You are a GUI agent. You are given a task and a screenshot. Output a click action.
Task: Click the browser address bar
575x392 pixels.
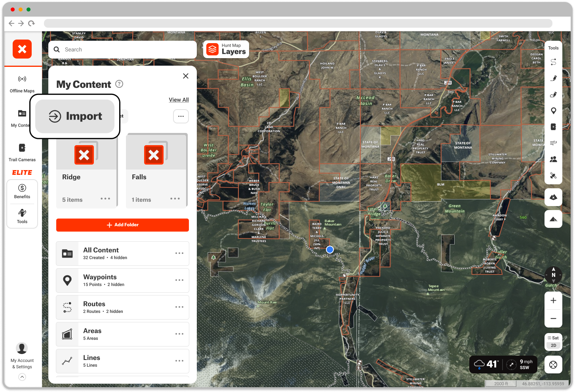click(x=298, y=23)
